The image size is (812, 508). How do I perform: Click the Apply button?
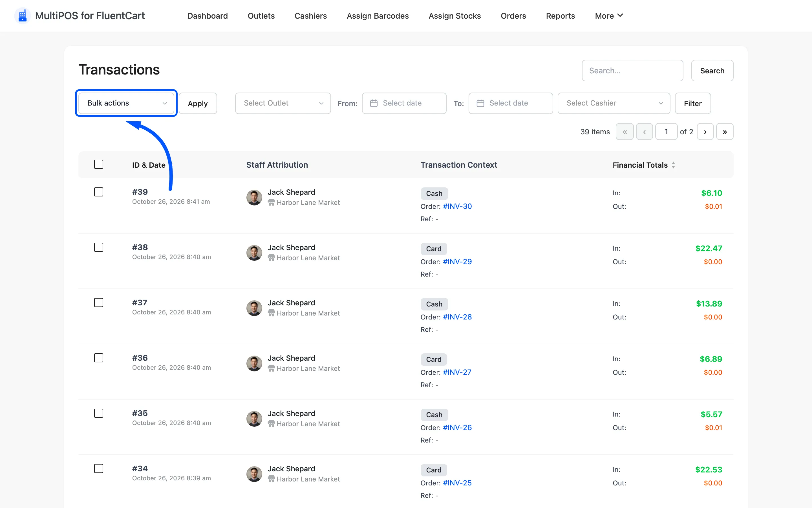click(x=198, y=103)
